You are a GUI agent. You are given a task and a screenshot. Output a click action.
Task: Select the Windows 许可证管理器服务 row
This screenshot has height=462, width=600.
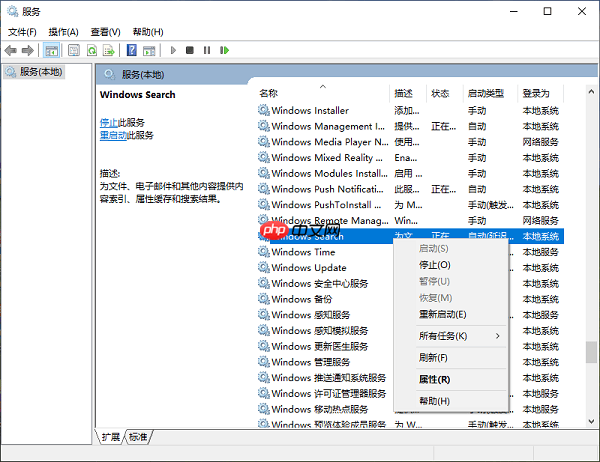pos(410,393)
